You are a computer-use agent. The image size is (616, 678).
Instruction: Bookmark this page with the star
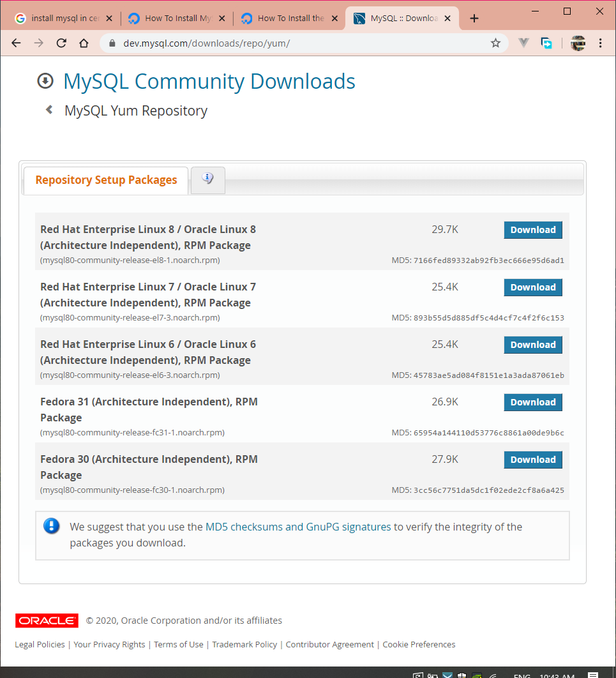click(x=495, y=43)
